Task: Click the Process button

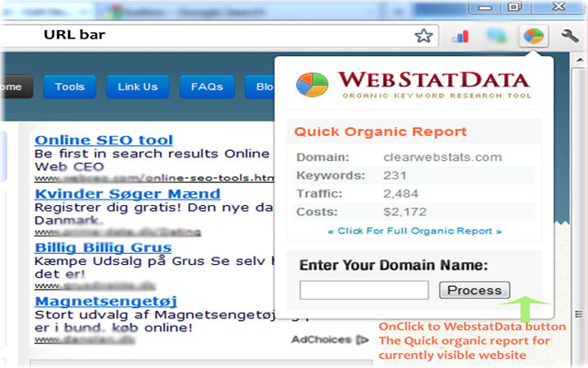Action: [x=474, y=291]
